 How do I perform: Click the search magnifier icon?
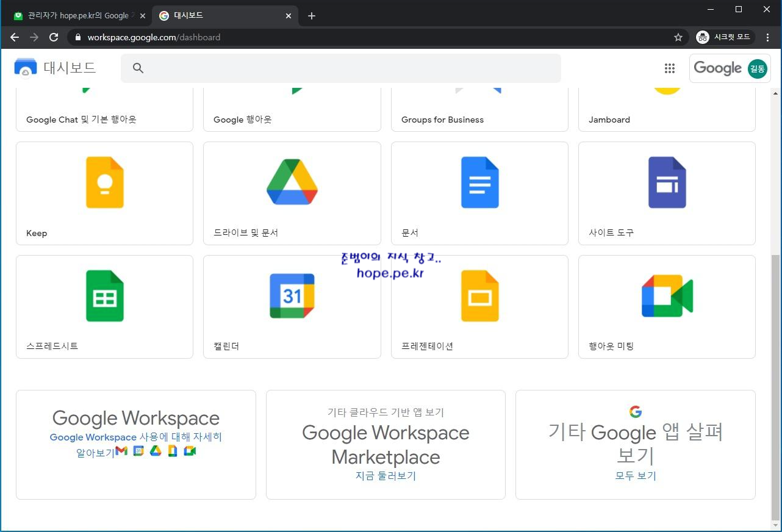(x=138, y=68)
